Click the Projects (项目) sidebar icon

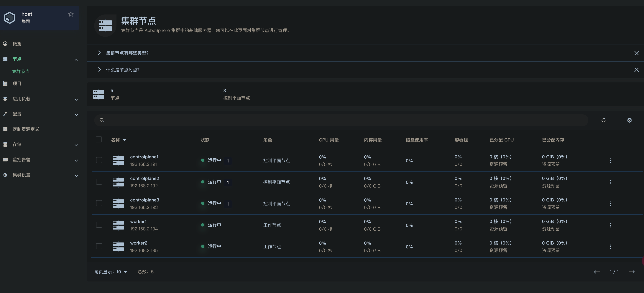pyautogui.click(x=5, y=84)
